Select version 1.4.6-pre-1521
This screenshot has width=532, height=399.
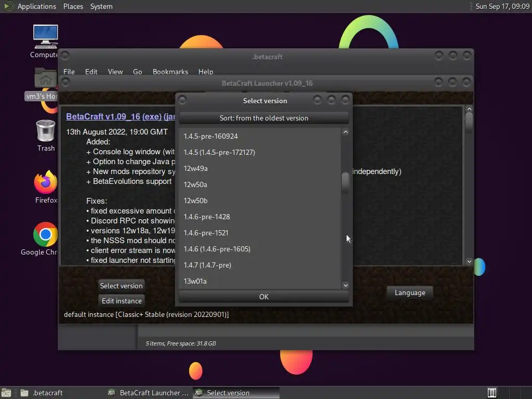pos(260,233)
